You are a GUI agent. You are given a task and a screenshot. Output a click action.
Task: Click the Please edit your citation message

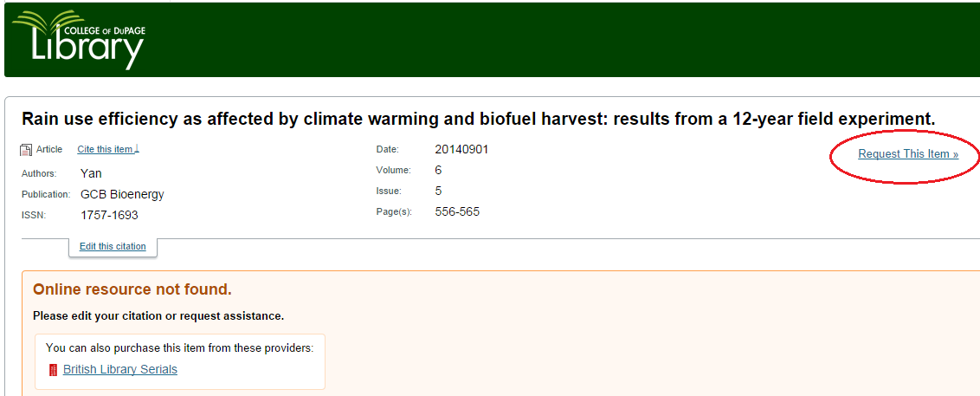coord(158,316)
